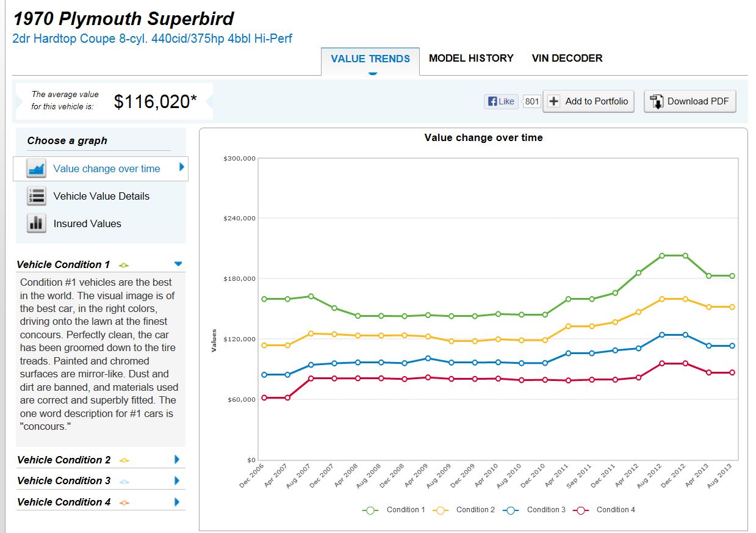Image resolution: width=756 pixels, height=533 pixels.
Task: Collapse the Vehicle Condition 1 section arrow
Action: (178, 264)
